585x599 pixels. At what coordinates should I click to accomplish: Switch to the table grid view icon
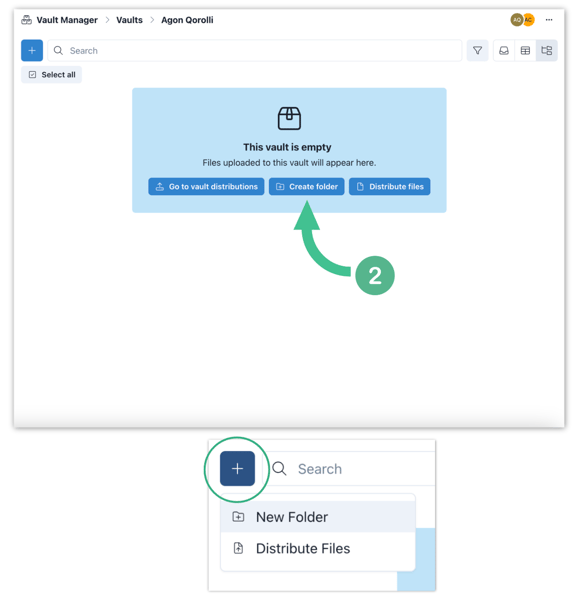point(525,50)
